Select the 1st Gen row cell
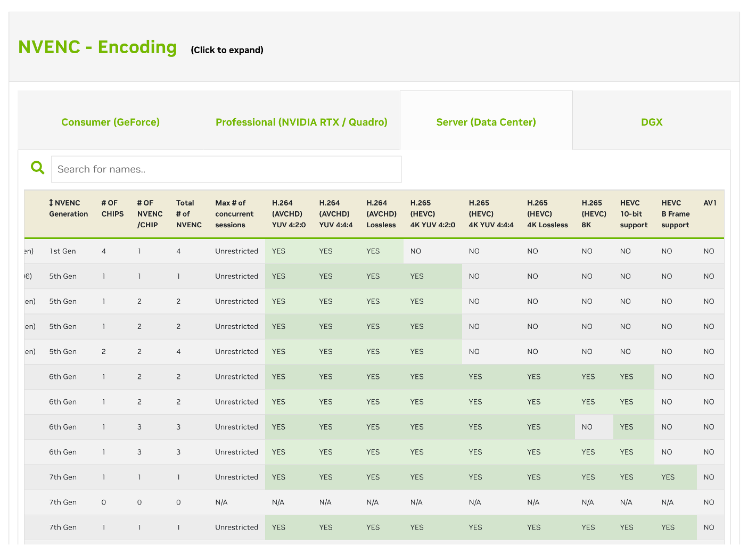Image resolution: width=756 pixels, height=545 pixels. click(x=62, y=251)
